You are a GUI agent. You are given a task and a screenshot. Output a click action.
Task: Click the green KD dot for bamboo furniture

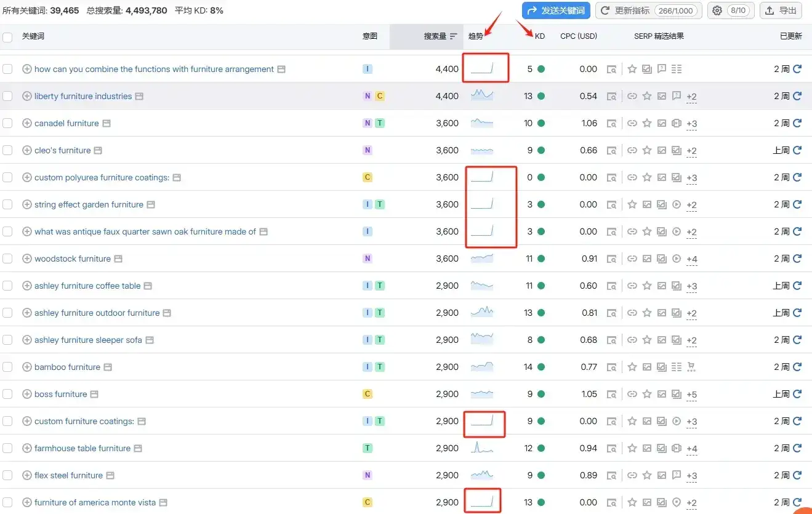[541, 367]
